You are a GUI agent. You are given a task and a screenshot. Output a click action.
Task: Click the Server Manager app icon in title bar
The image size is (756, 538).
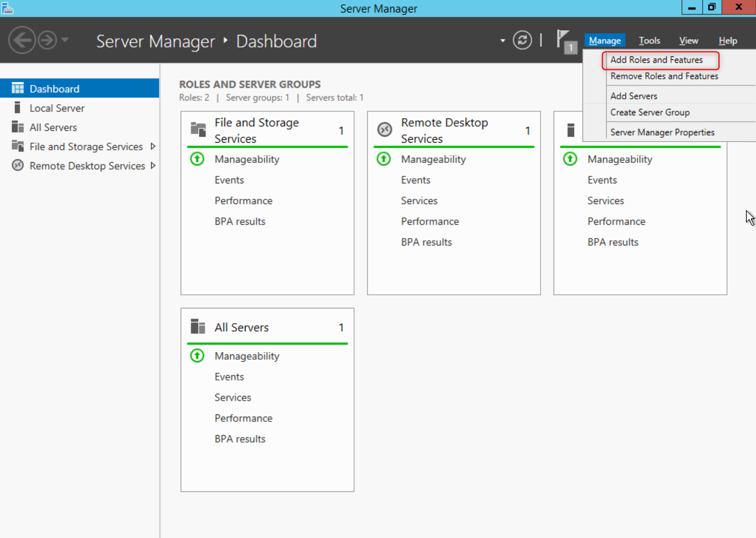click(x=7, y=8)
